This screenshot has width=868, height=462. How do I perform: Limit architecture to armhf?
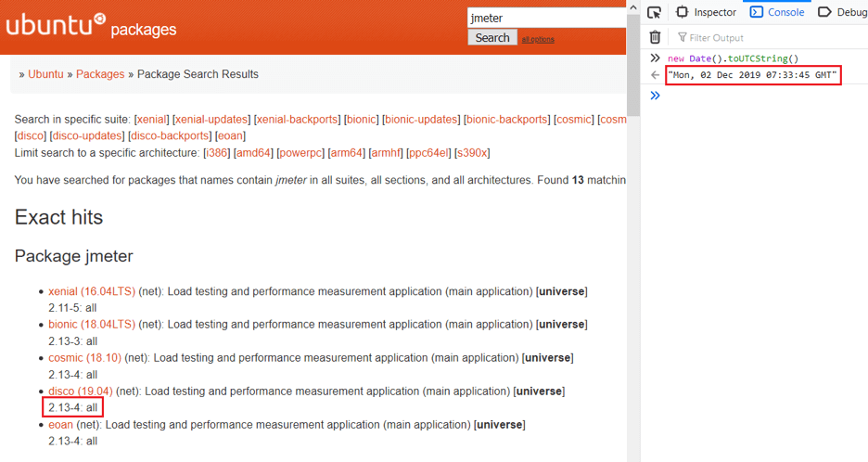[x=385, y=153]
